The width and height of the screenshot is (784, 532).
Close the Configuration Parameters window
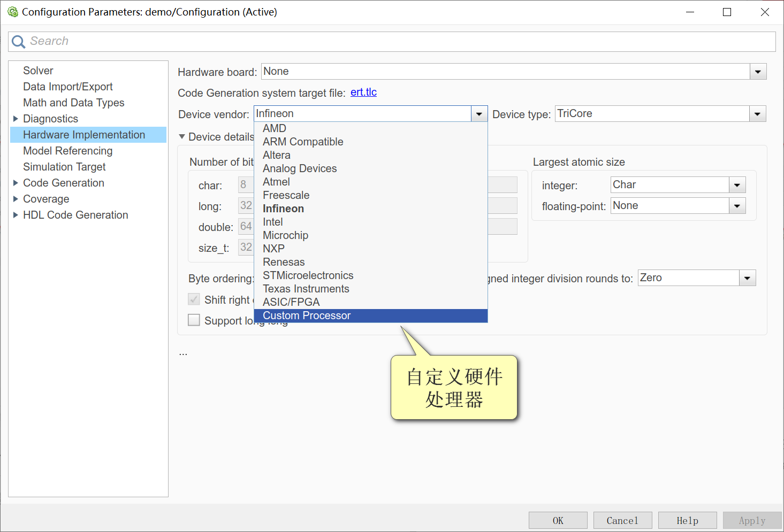pos(765,12)
